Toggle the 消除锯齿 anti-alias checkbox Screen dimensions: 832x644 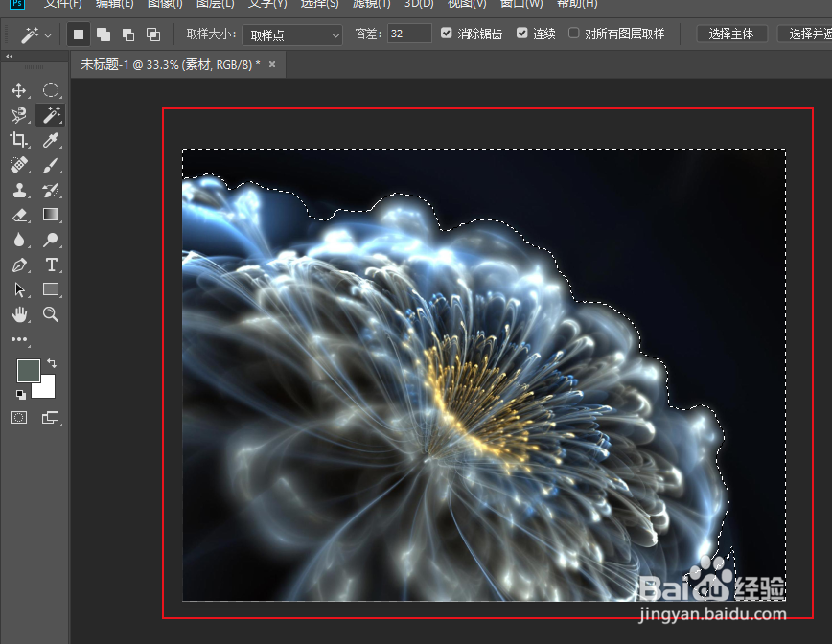(x=447, y=34)
